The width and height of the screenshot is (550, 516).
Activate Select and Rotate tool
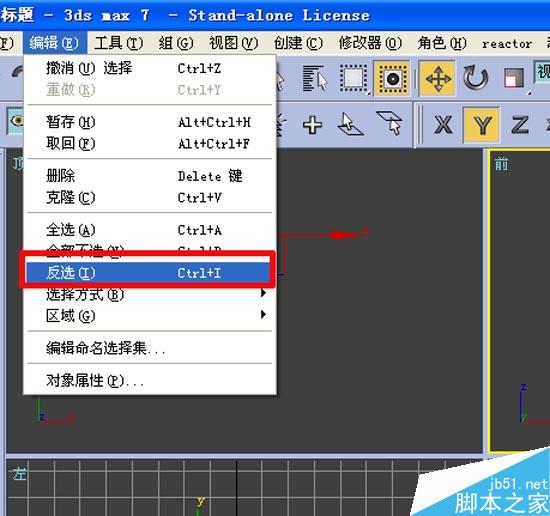475,78
